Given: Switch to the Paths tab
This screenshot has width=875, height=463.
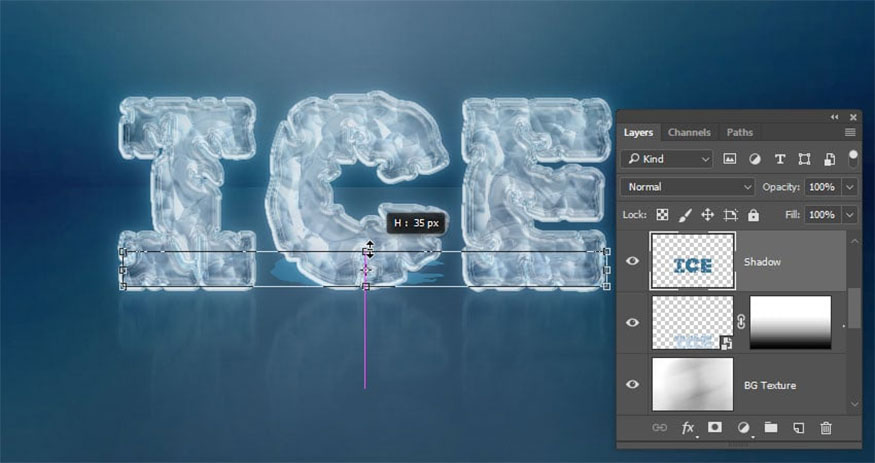Looking at the screenshot, I should tap(739, 132).
